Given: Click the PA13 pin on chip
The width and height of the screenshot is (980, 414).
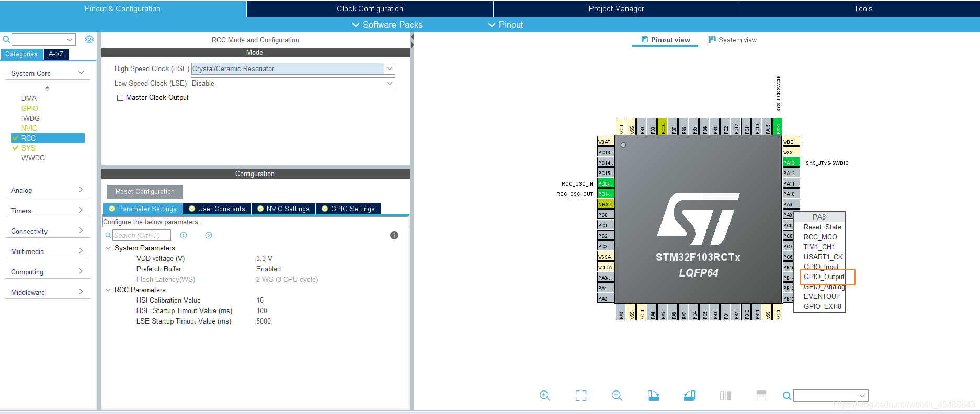Looking at the screenshot, I should point(791,163).
